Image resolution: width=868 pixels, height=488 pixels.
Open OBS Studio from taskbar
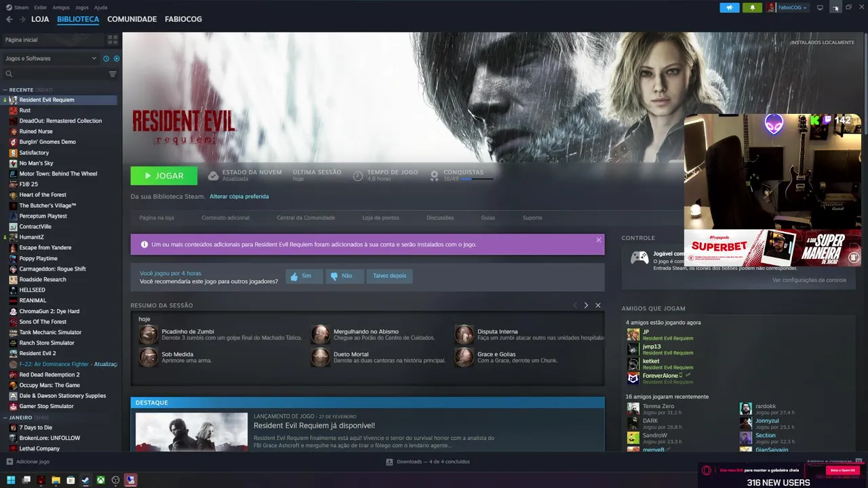(115, 481)
